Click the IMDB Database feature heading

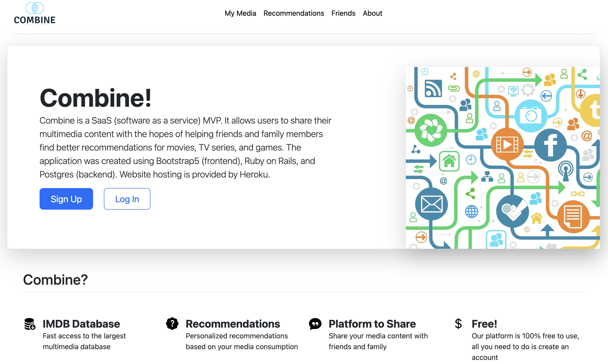[81, 324]
